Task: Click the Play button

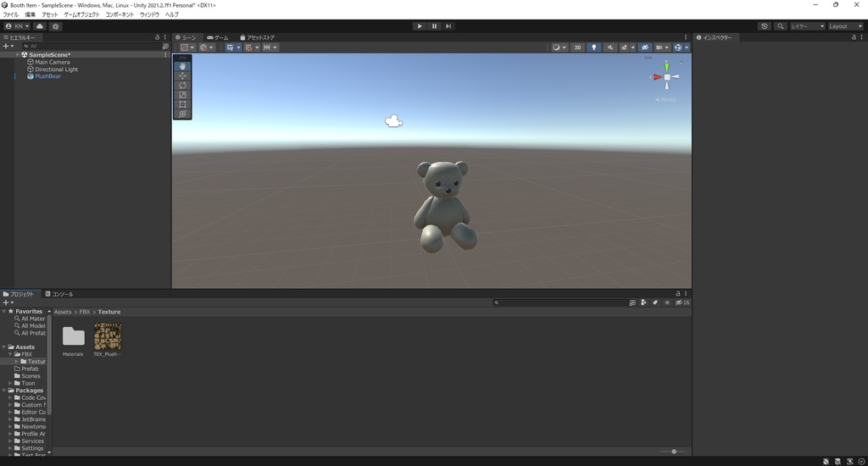Action: [420, 26]
